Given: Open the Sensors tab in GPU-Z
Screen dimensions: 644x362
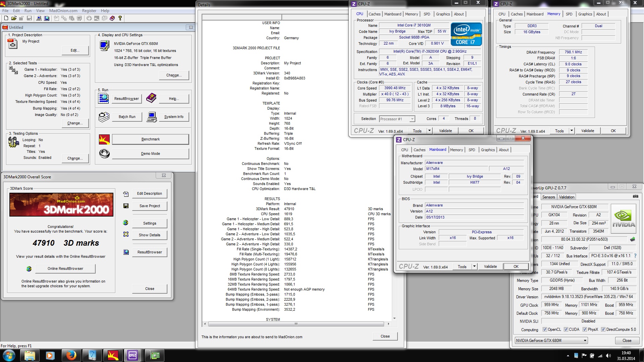Looking at the screenshot, I should pyautogui.click(x=548, y=197).
